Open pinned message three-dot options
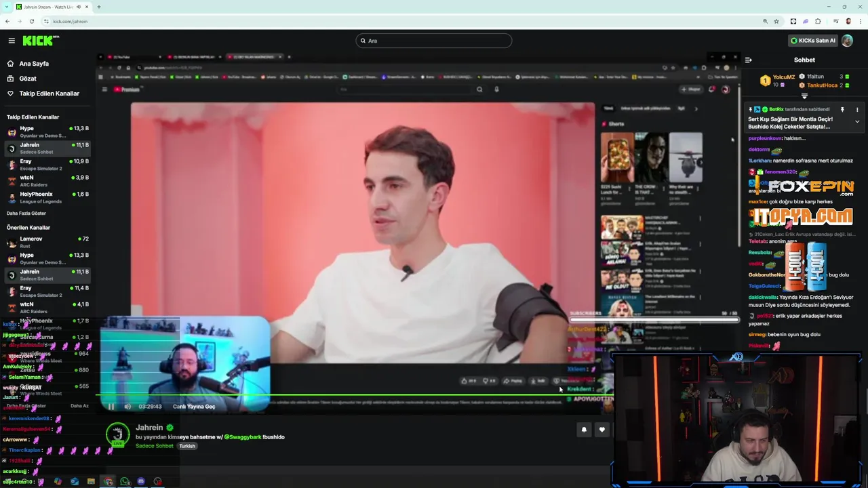The image size is (868, 488). point(857,109)
